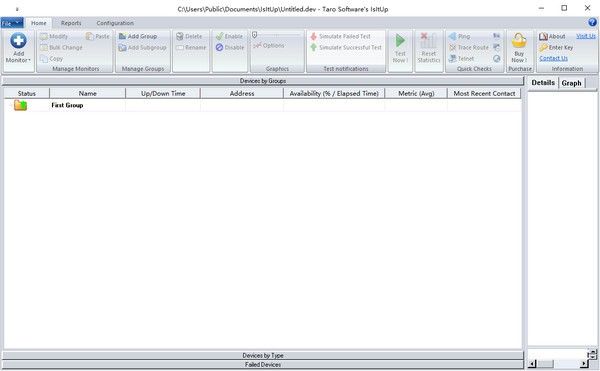Paste a monitor from the clipboard
Screen dimensions: 600x371
pyautogui.click(x=98, y=36)
